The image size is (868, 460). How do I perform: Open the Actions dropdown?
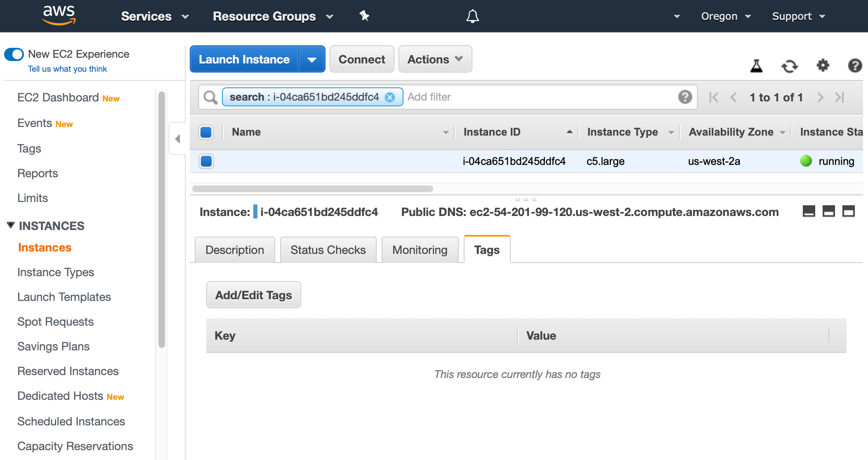434,59
